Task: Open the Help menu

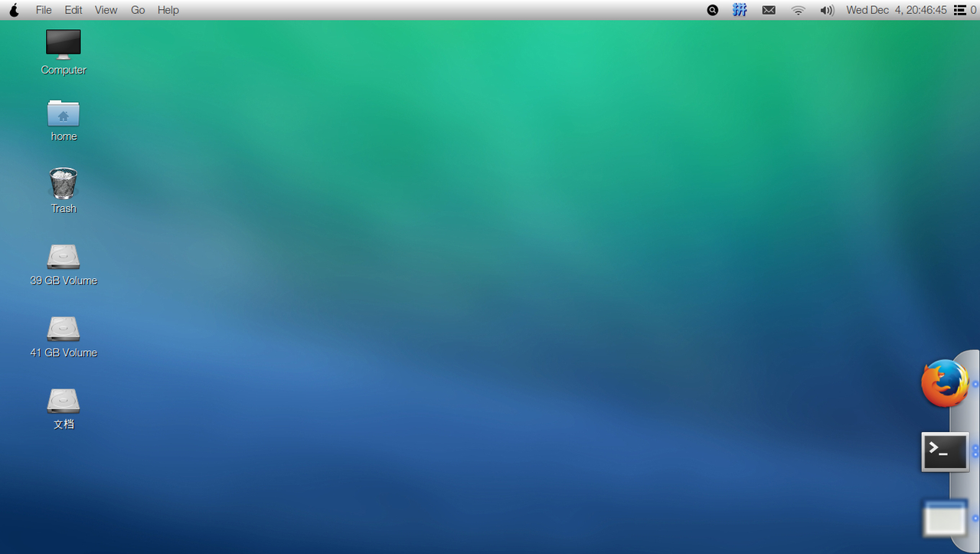Action: [x=168, y=10]
